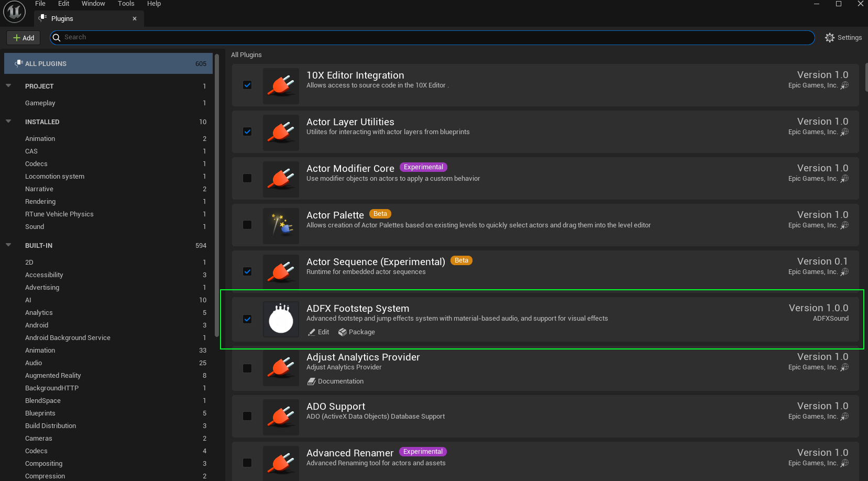Viewport: 868px width, 481px height.
Task: Enable the Actor Palette plugin checkbox
Action: 247,225
